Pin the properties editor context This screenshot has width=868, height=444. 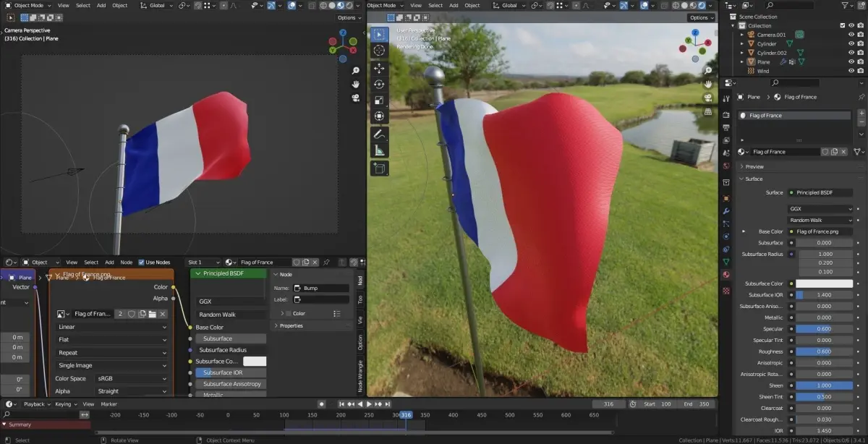861,96
